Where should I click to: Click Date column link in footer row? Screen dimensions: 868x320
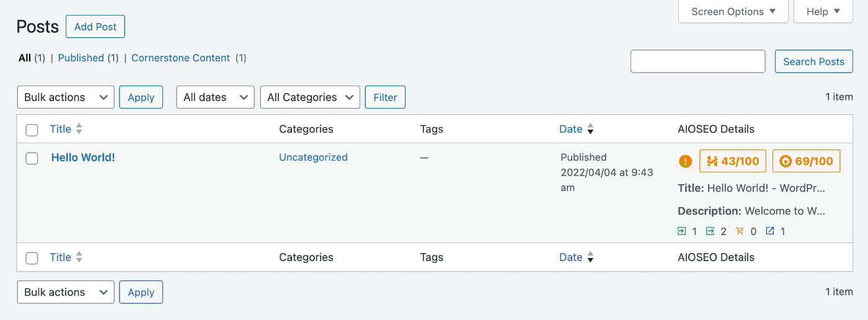pos(570,257)
